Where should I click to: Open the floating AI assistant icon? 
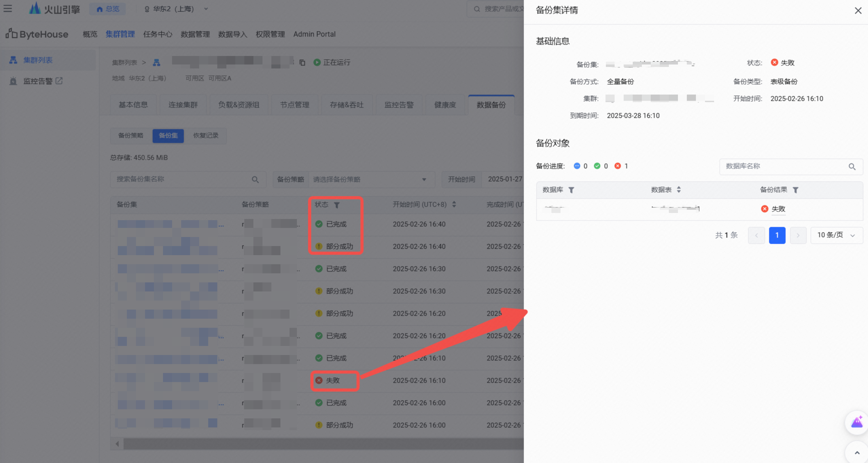point(856,422)
